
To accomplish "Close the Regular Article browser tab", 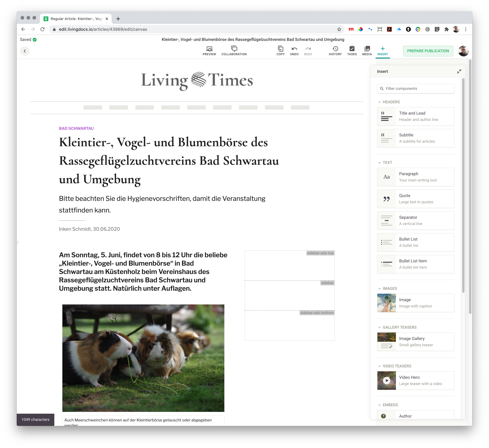I will click(x=107, y=19).
